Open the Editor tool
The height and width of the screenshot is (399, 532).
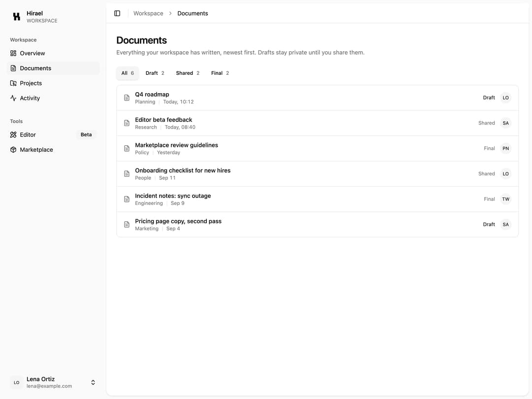coord(53,134)
